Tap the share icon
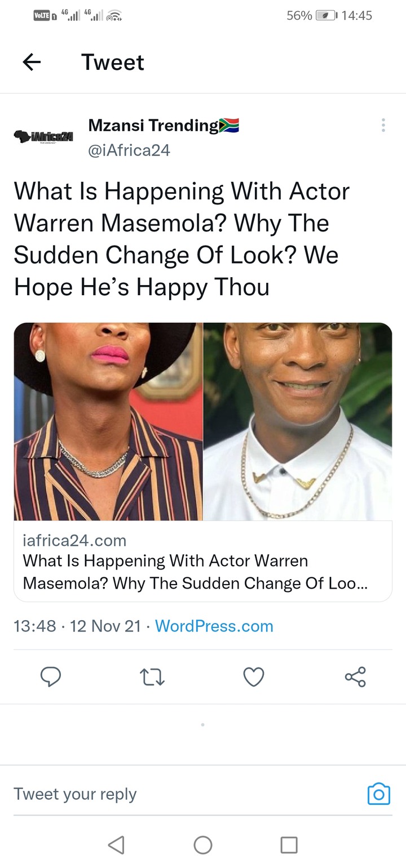This screenshot has width=406, height=868. tap(355, 676)
